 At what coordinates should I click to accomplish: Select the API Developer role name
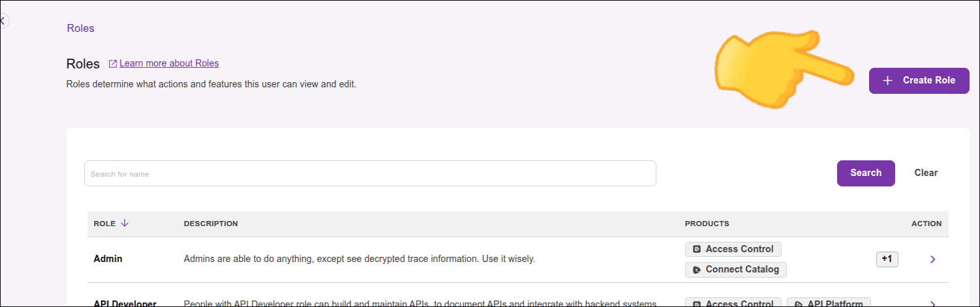pyautogui.click(x=125, y=303)
